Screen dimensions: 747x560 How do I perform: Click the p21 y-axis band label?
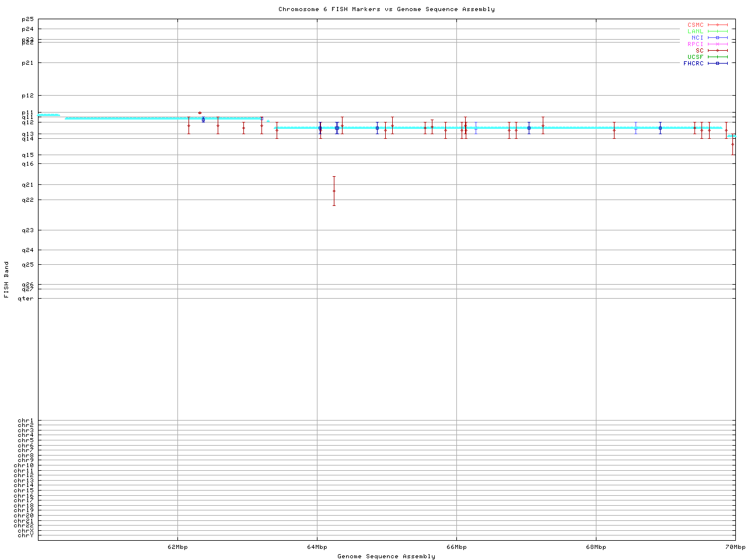pyautogui.click(x=27, y=63)
